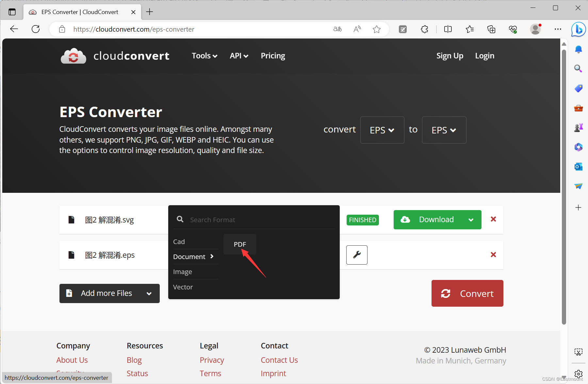Viewport: 588px width, 384px height.
Task: Add a sidebar app with plus icon
Action: pyautogui.click(x=578, y=207)
